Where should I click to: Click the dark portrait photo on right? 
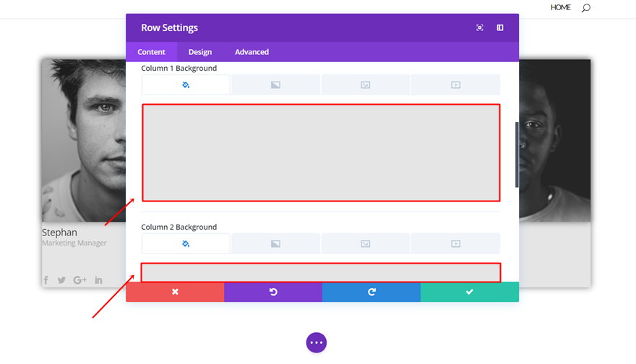tap(554, 140)
